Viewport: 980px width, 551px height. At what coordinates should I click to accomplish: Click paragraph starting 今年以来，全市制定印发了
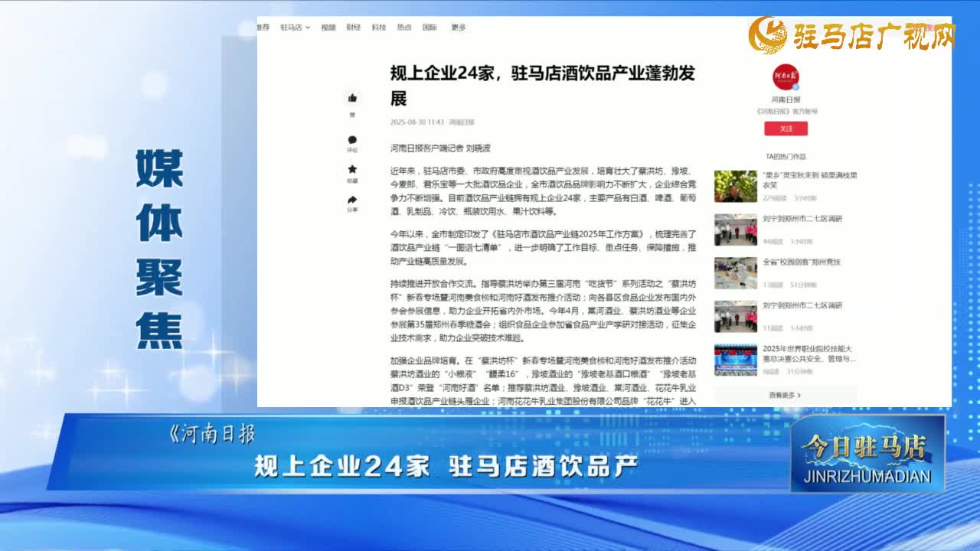pos(544,248)
